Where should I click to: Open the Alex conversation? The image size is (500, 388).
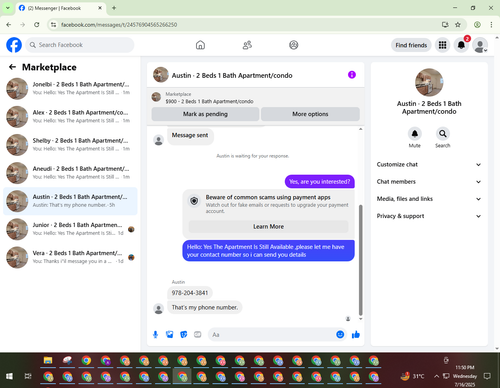(70, 117)
